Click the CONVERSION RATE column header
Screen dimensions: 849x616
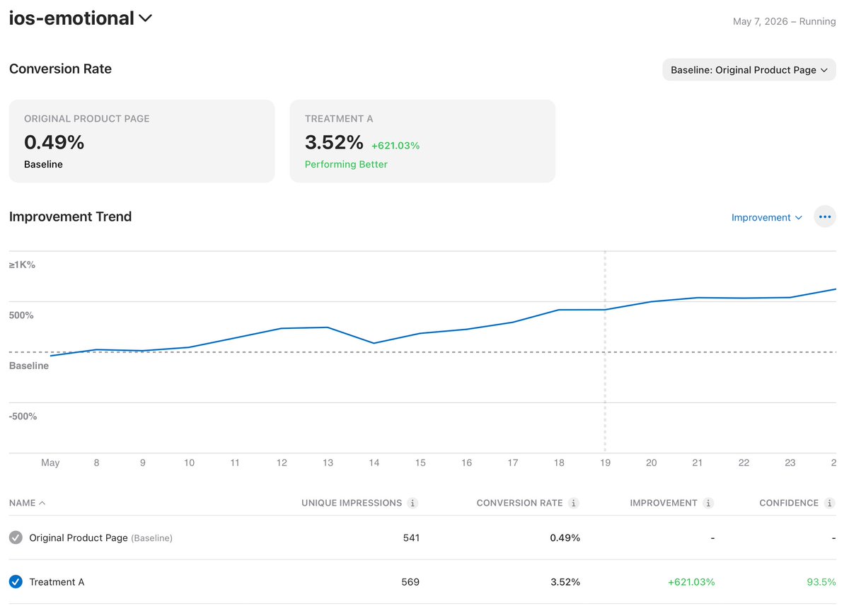519,503
